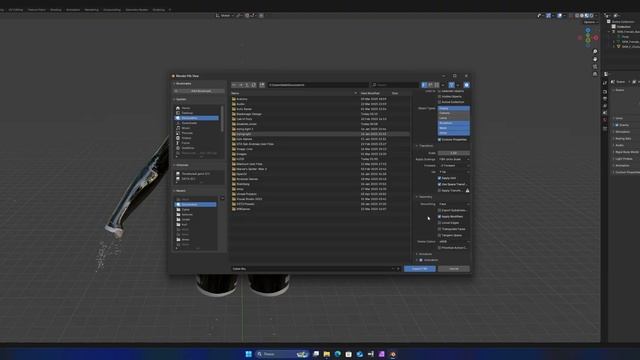The width and height of the screenshot is (640, 360).
Task: Create a new folder in file browser
Action: click(x=262, y=85)
